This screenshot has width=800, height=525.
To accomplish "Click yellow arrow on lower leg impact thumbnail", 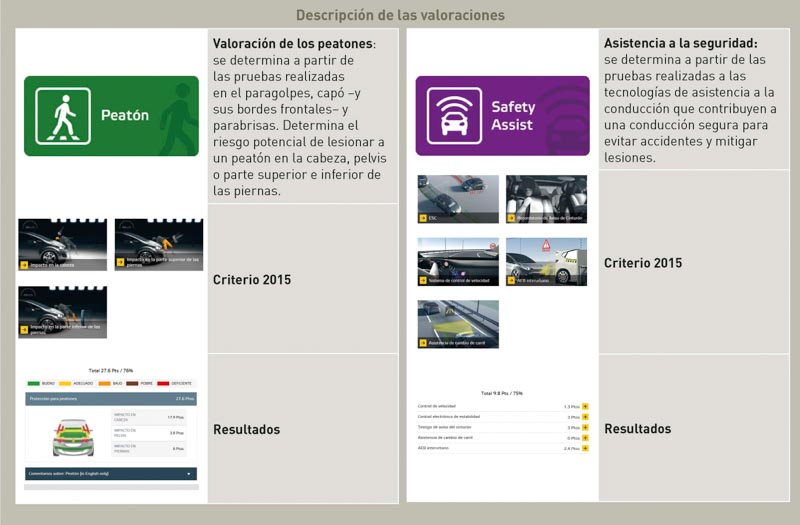I will click(24, 330).
